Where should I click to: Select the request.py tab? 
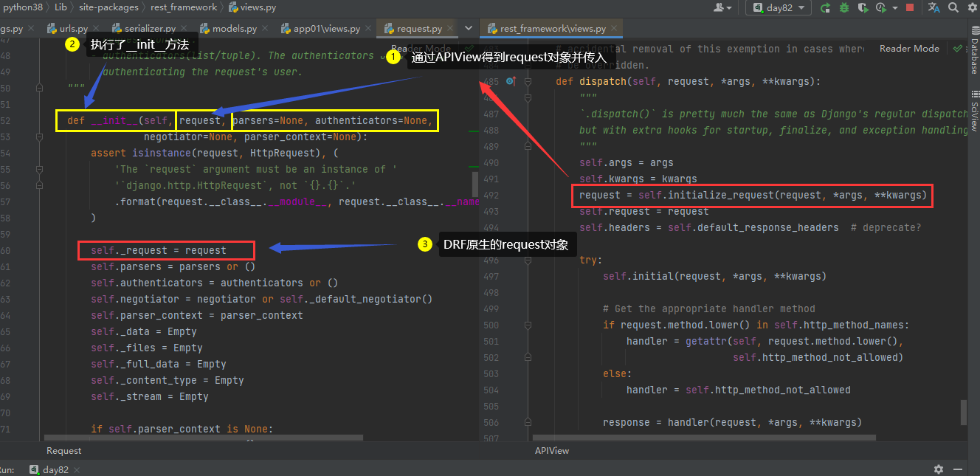(x=418, y=29)
